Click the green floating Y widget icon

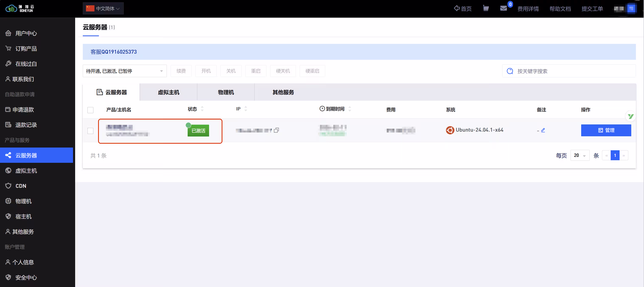tap(630, 116)
